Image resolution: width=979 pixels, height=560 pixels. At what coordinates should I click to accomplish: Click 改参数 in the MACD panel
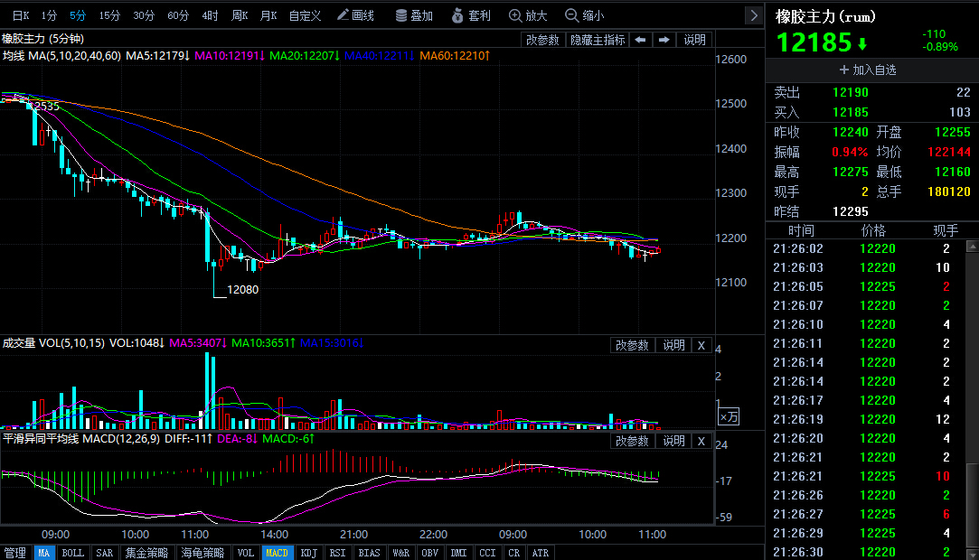[x=632, y=441]
